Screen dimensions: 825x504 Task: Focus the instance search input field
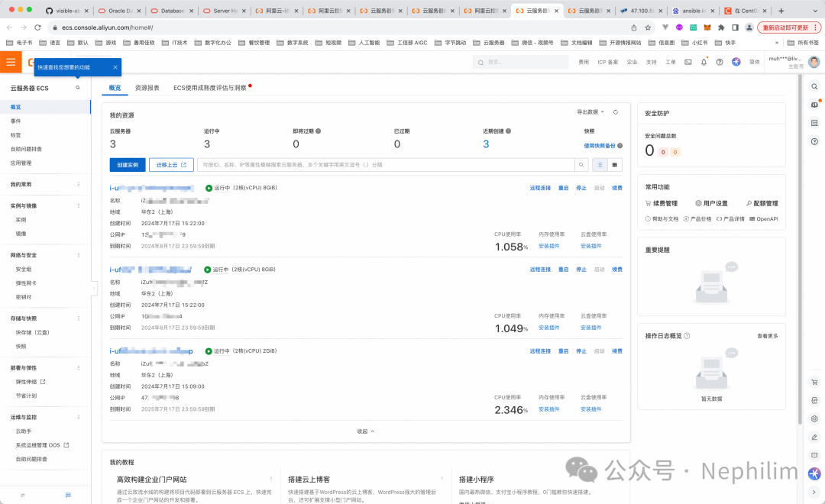[x=386, y=165]
